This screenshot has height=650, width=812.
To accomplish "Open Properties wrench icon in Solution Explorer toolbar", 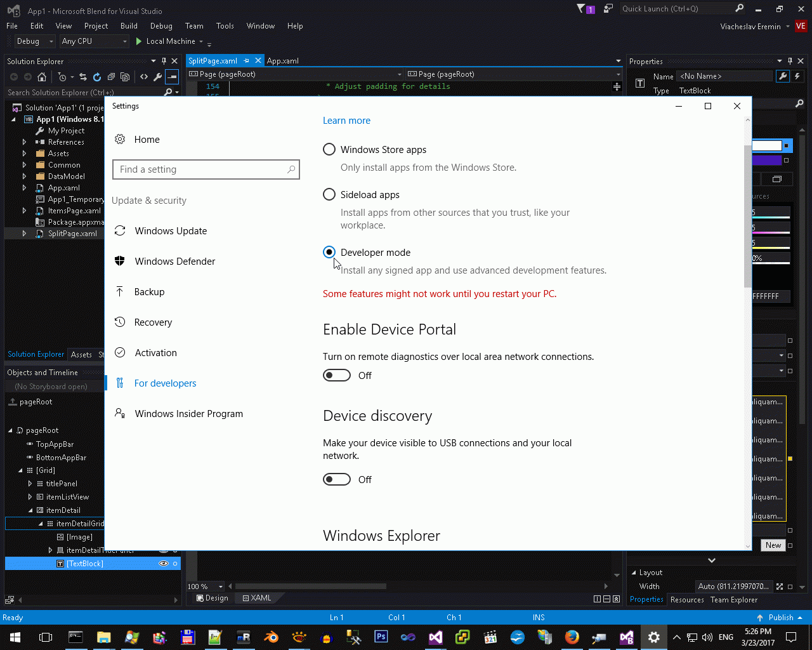I will tap(157, 77).
